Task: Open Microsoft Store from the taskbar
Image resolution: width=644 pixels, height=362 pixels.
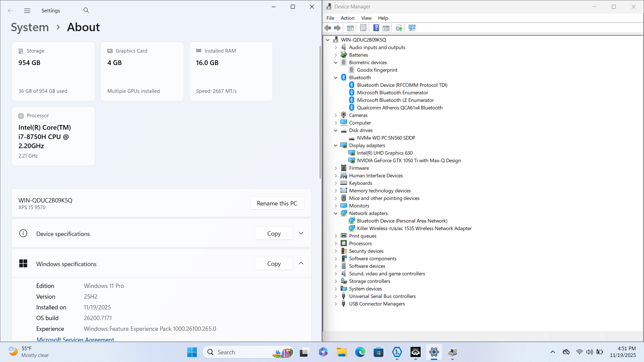Action: point(378,352)
